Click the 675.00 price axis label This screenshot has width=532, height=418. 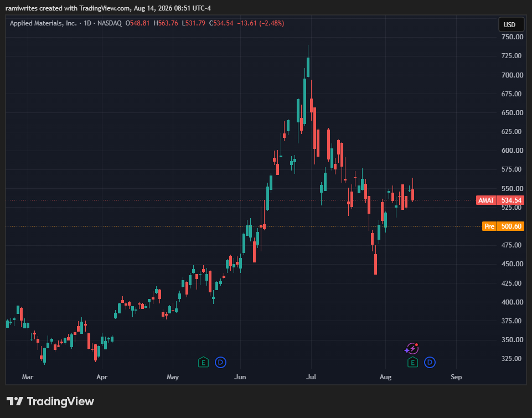(512, 94)
